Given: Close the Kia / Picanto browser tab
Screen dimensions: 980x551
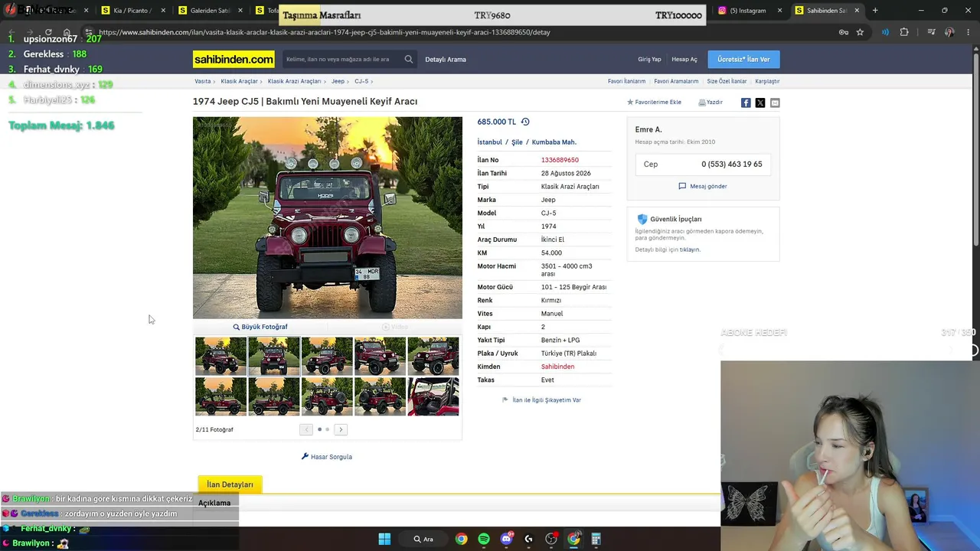Looking at the screenshot, I should point(164,11).
